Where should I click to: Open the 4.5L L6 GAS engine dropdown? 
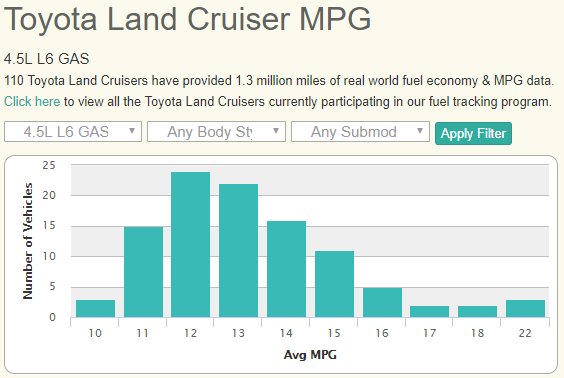point(73,132)
